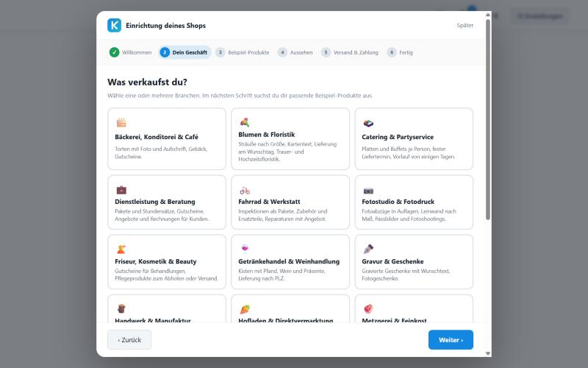Click the flower bouquet icon for Blumen
This screenshot has height=368, width=588.
tap(245, 122)
